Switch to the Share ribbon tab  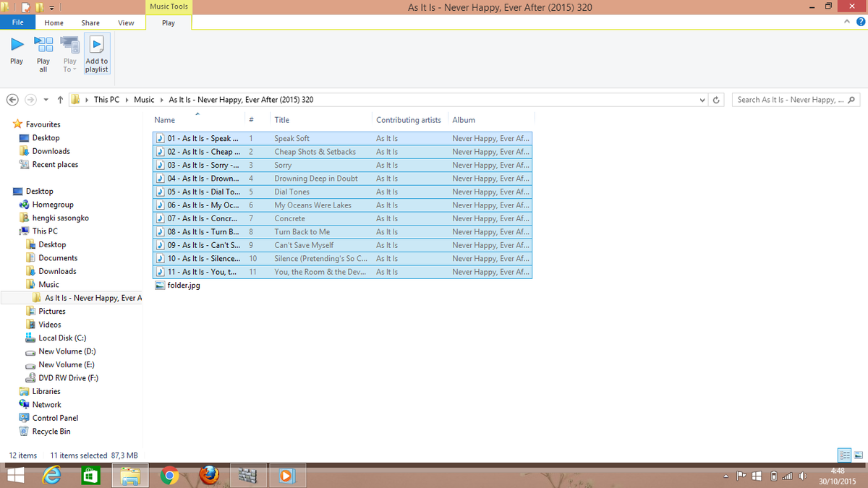point(90,22)
